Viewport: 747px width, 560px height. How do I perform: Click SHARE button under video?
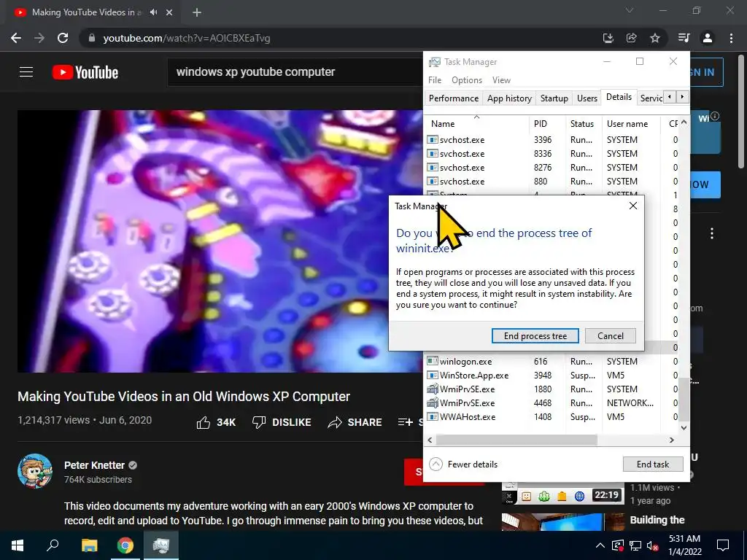(355, 422)
